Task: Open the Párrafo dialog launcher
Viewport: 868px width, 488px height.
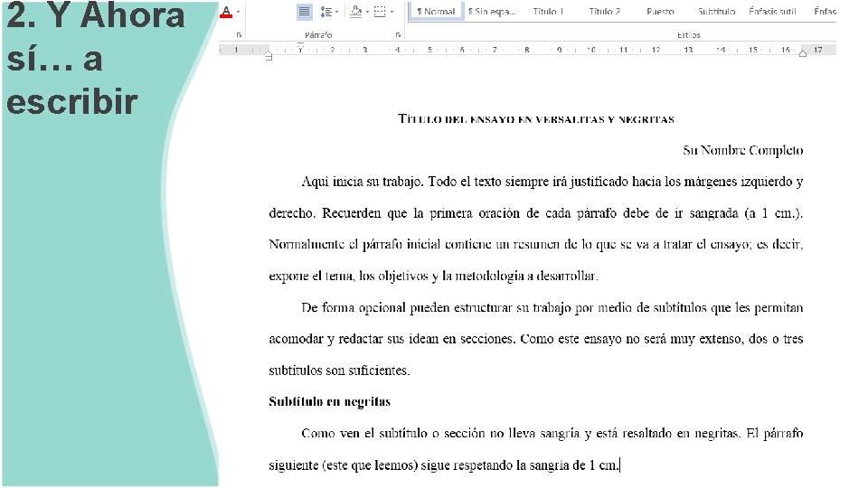Action: click(398, 35)
